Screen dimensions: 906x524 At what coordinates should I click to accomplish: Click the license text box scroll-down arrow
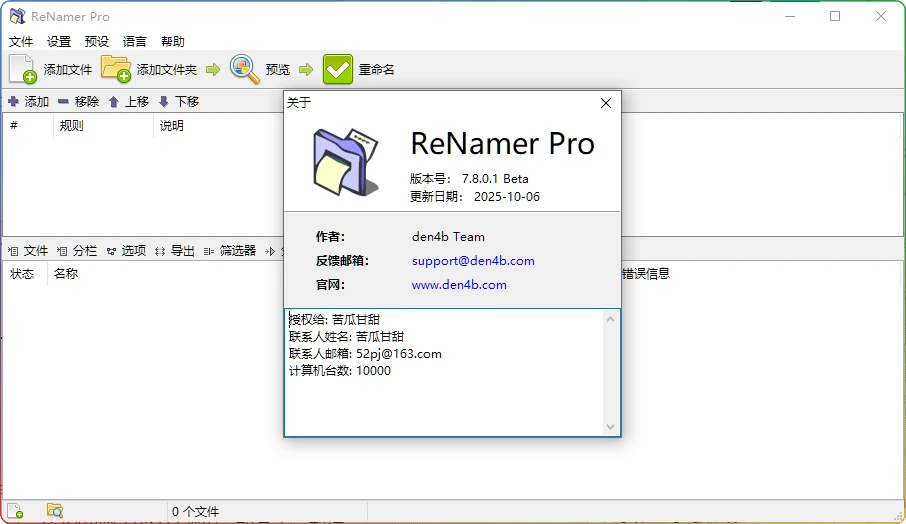[611, 427]
